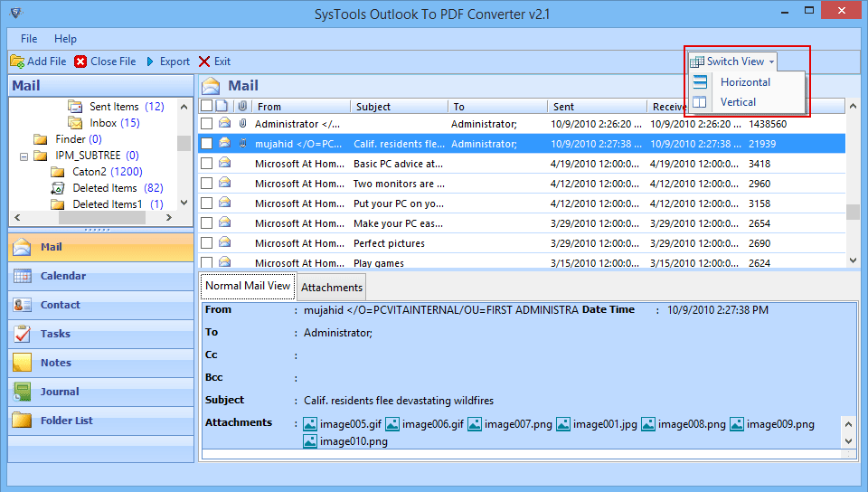868x492 pixels.
Task: Click the paperclip icon on Administrator mail row
Action: 242,123
